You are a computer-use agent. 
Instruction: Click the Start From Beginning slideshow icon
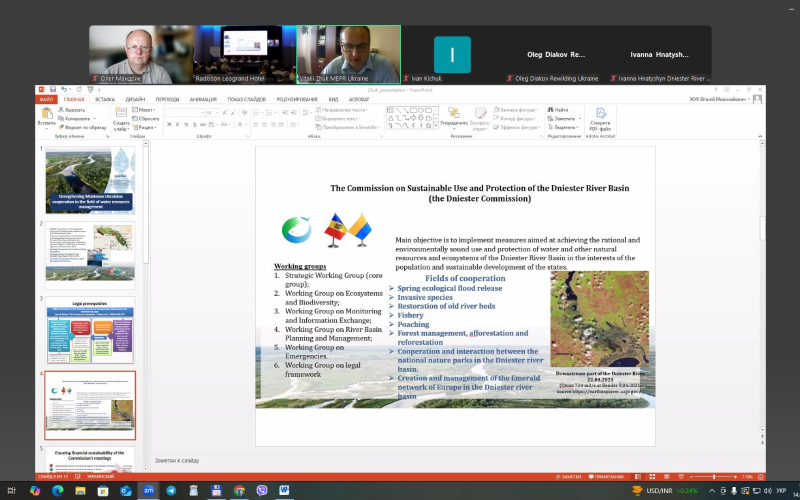90,89
